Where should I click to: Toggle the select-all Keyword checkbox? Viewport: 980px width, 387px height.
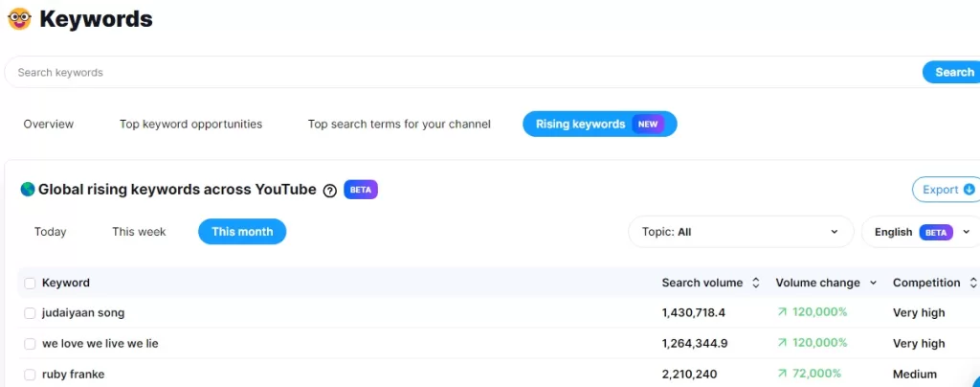(x=30, y=284)
